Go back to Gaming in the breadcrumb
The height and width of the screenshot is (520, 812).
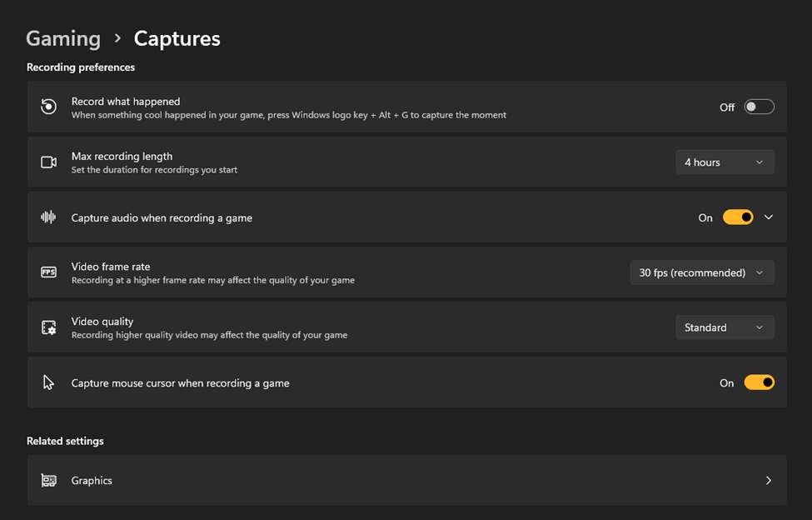click(x=63, y=38)
